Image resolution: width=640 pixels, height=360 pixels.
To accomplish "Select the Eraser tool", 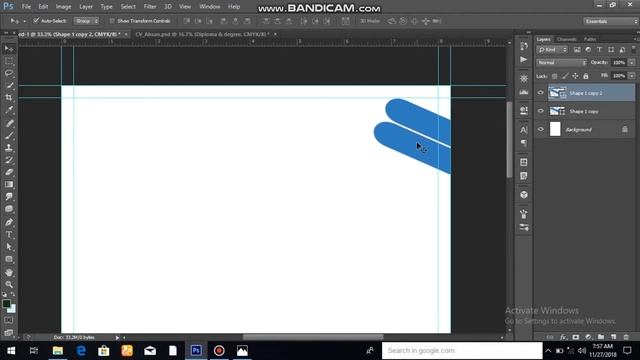I will tap(9, 172).
